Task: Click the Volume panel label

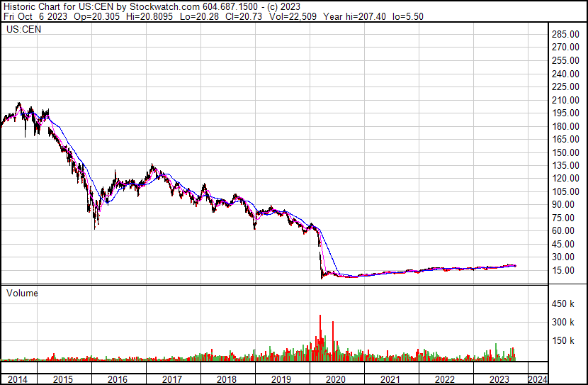Action: click(x=22, y=293)
